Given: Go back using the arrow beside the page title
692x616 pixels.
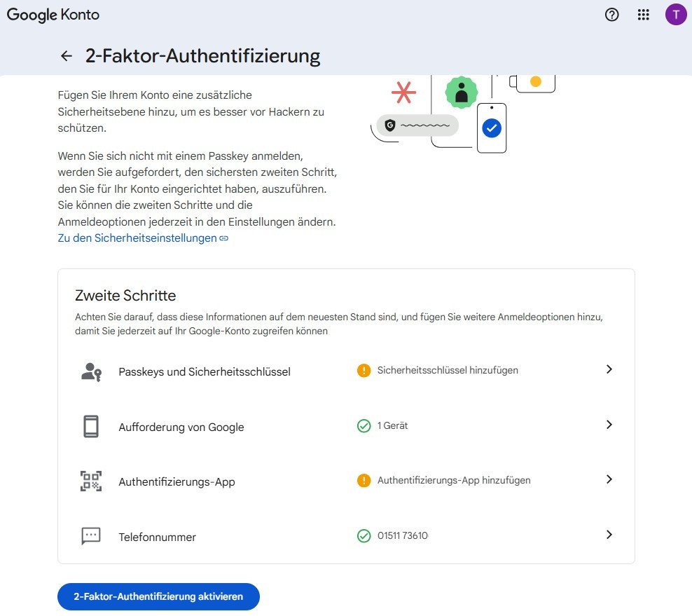Looking at the screenshot, I should click(x=65, y=55).
